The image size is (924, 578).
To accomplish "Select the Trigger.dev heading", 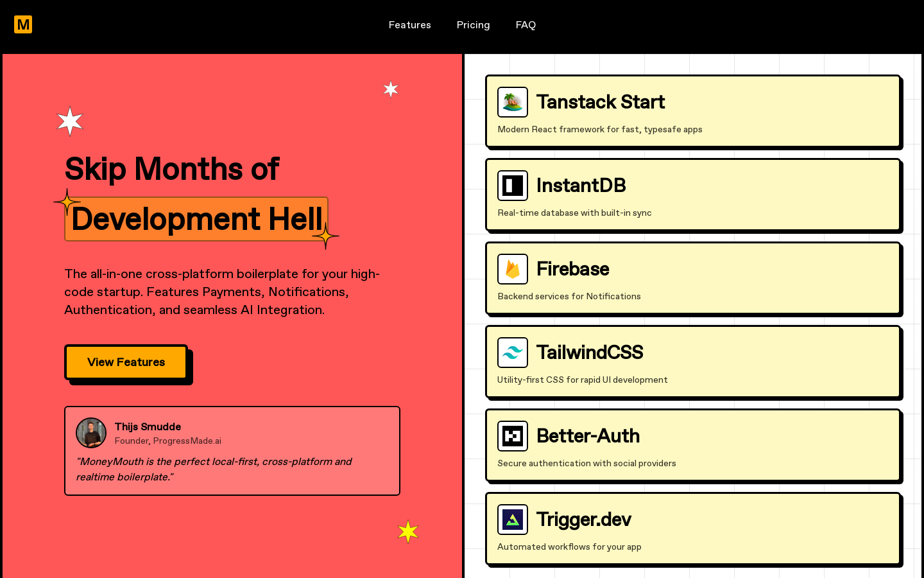I will (584, 520).
